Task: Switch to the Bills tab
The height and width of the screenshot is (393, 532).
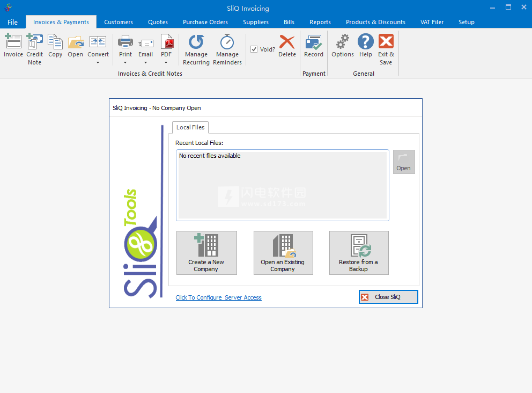Action: click(289, 22)
